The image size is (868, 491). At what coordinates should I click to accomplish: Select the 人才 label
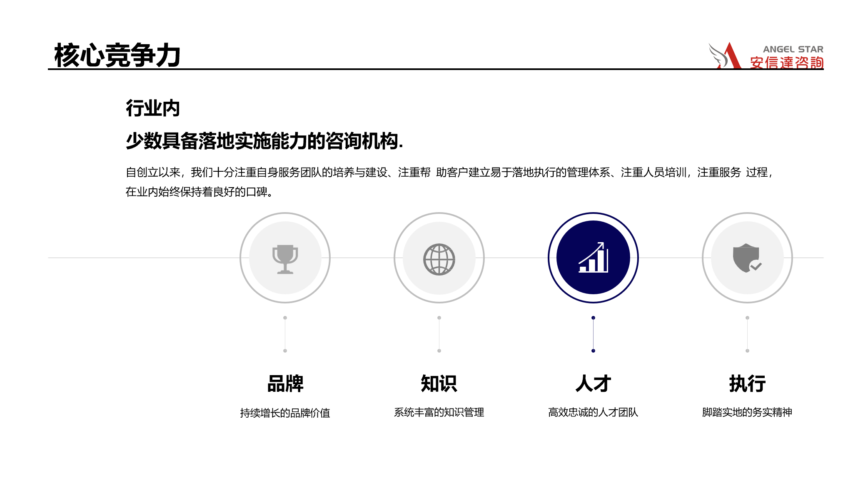click(593, 383)
